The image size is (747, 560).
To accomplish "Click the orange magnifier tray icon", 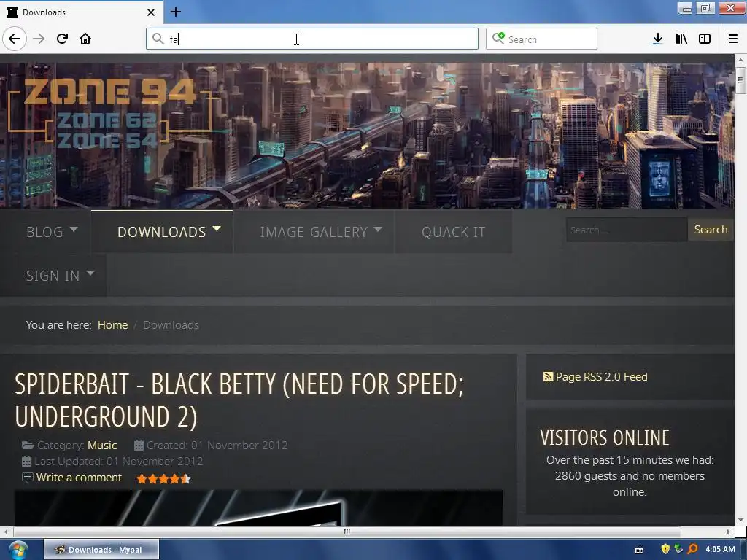I will coord(693,549).
